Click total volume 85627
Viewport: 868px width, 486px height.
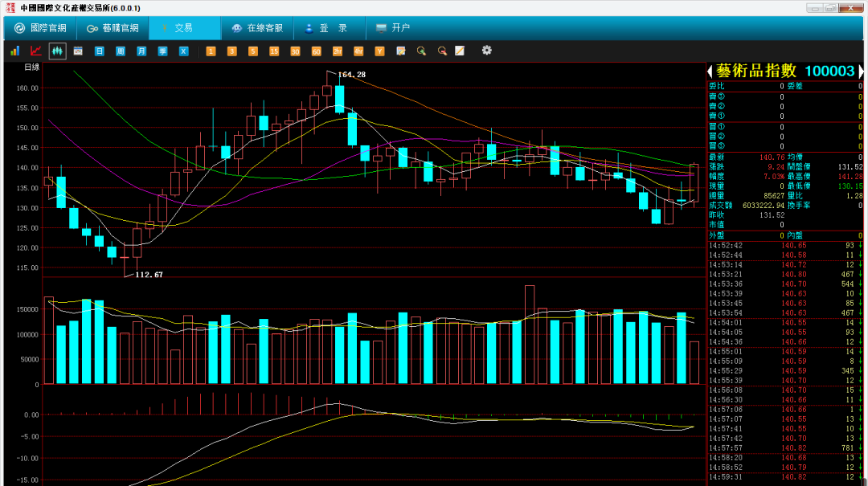click(x=774, y=196)
